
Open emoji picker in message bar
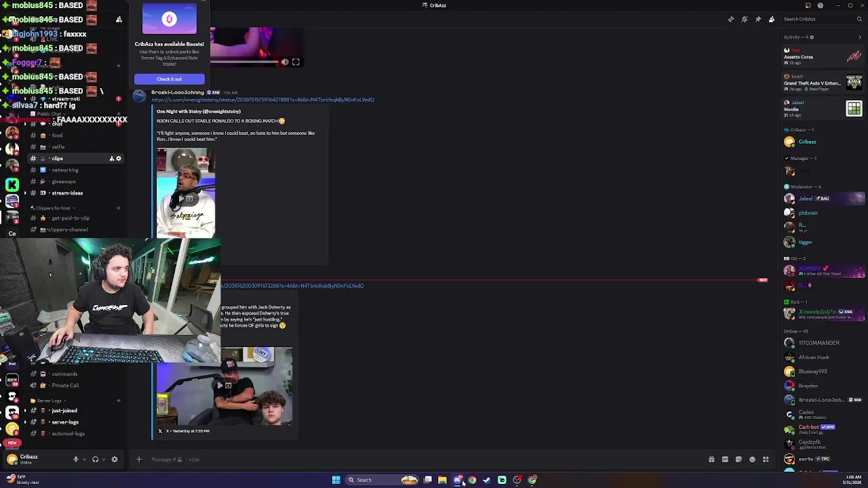(752, 460)
